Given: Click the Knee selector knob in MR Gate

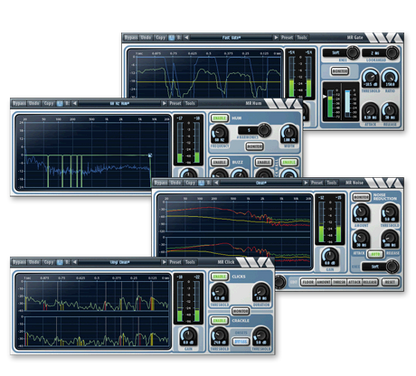Looking at the screenshot, I should tap(352, 52).
